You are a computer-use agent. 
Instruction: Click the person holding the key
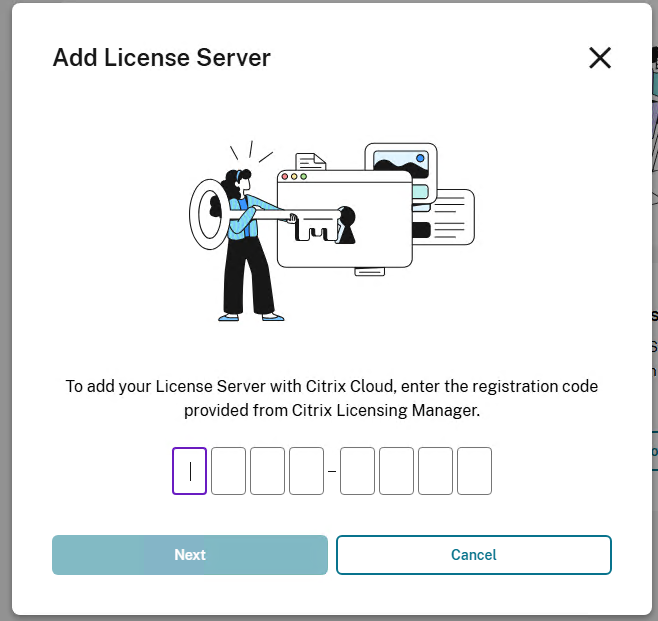pos(243,250)
